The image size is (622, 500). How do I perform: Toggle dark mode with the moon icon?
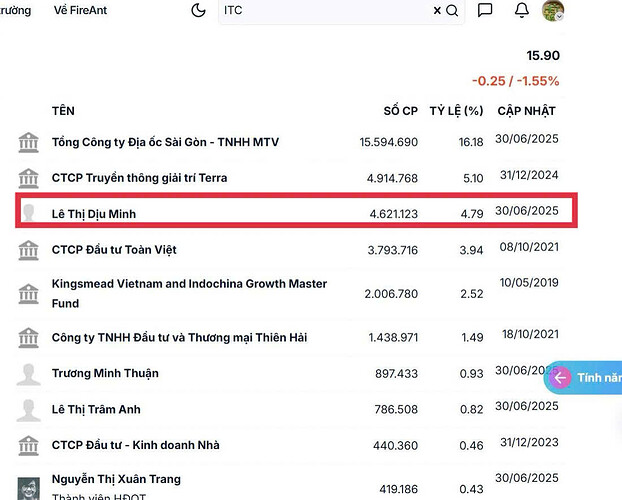[x=198, y=11]
